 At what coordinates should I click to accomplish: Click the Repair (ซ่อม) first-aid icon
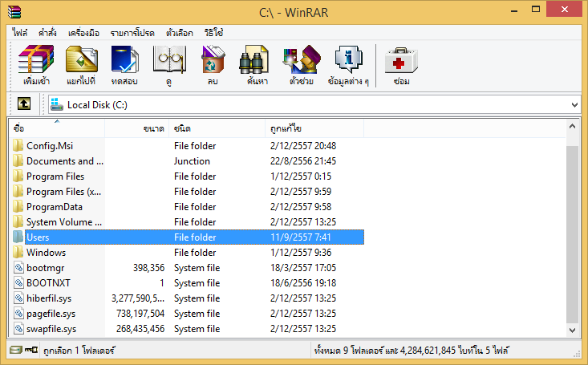401,60
